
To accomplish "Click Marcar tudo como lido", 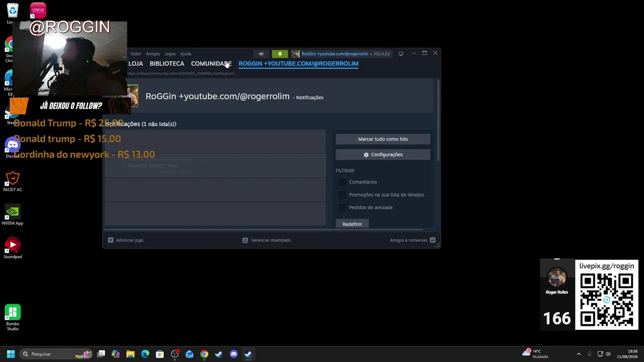I will coord(383,139).
